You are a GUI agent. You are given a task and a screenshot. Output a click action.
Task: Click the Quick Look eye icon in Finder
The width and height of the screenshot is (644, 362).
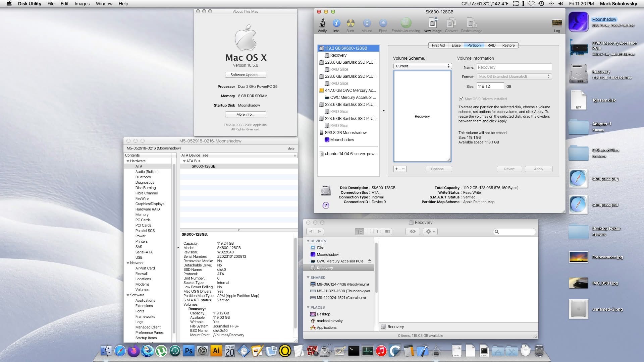(413, 231)
